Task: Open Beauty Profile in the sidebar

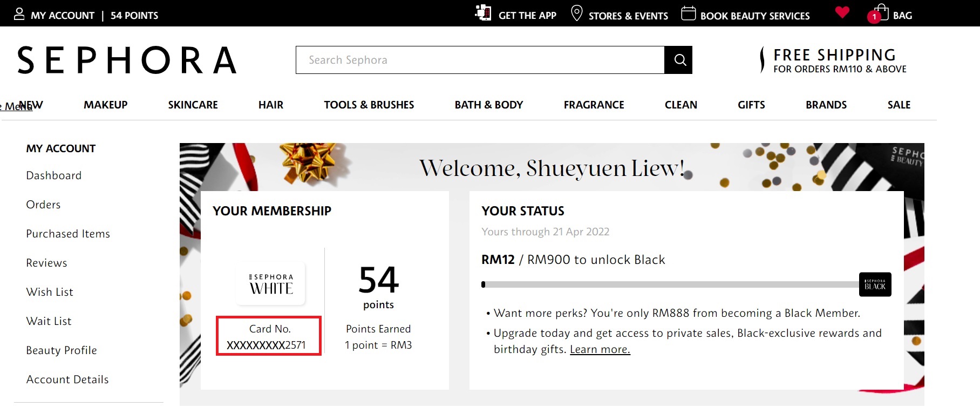Action: point(62,350)
